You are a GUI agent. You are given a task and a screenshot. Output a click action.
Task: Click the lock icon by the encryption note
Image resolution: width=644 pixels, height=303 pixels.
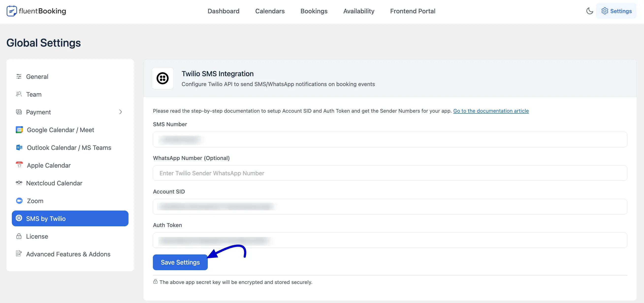pos(155,282)
